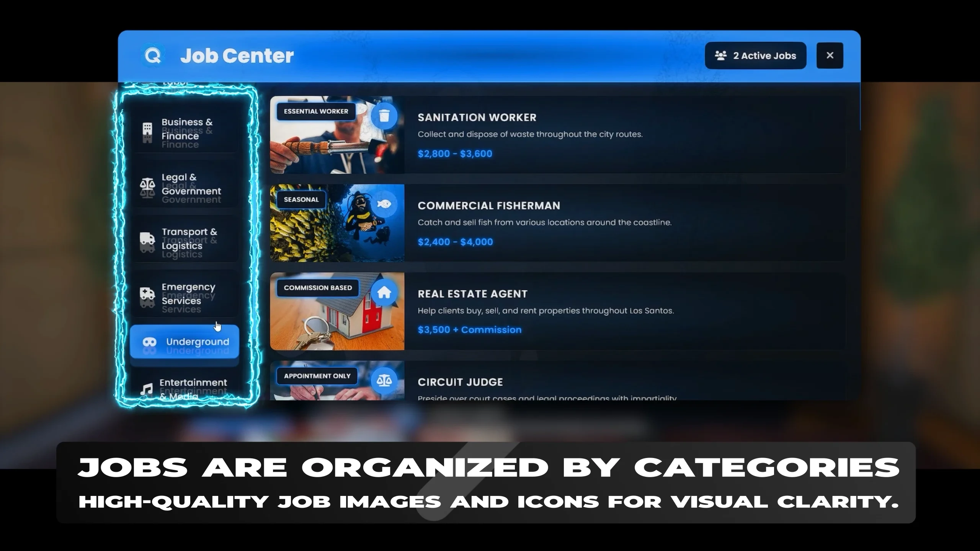Close the Job Center window
Image resolution: width=980 pixels, height=551 pixels.
830,55
